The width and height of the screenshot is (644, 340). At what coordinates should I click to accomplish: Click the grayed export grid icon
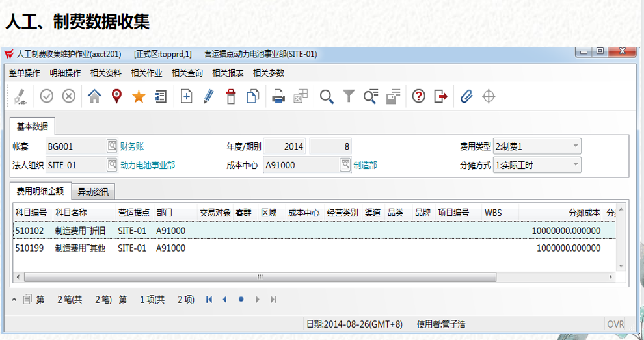click(x=301, y=96)
